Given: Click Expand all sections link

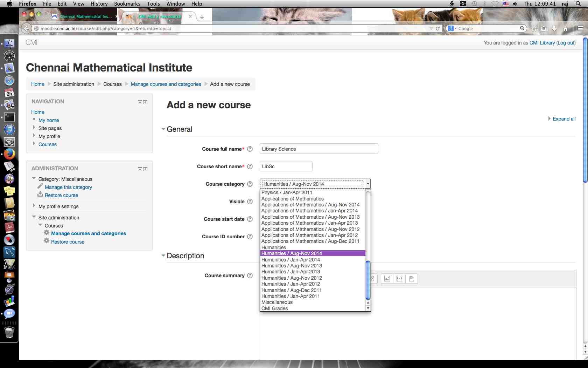Looking at the screenshot, I should [564, 119].
